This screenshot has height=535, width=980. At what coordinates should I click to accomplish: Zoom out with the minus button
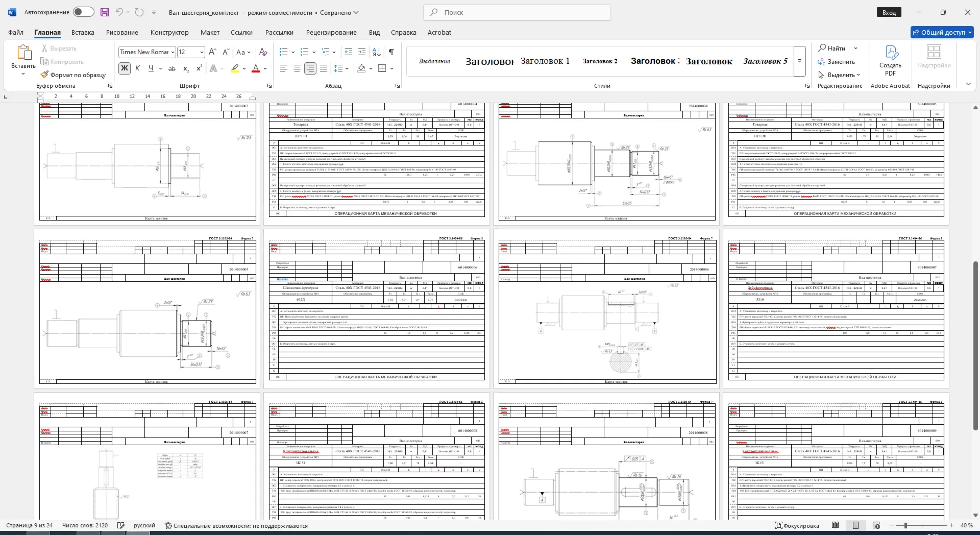(892, 525)
